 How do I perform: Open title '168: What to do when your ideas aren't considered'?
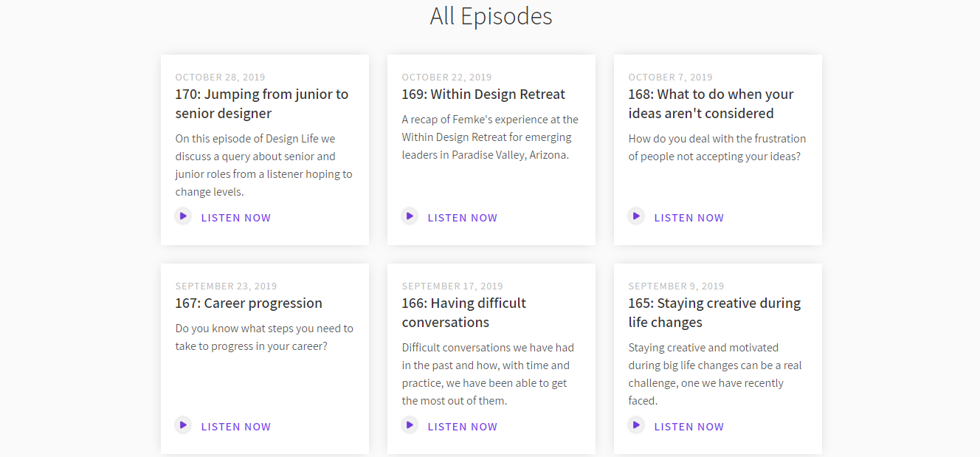pyautogui.click(x=711, y=104)
